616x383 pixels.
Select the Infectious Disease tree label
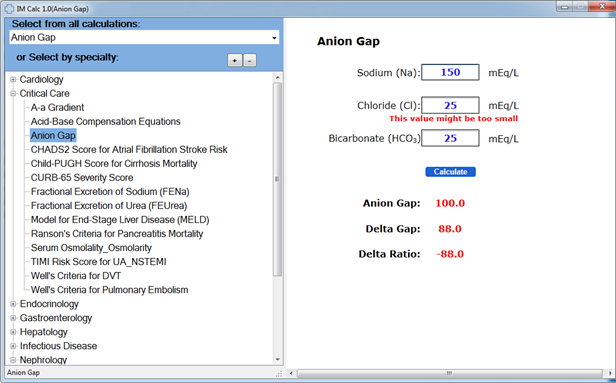[58, 346]
